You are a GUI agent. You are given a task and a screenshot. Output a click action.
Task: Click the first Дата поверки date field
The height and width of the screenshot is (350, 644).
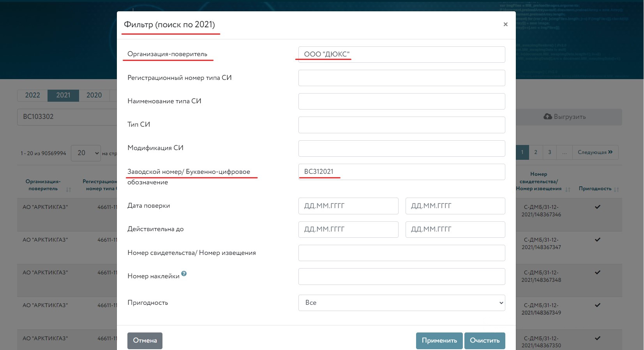(x=348, y=206)
